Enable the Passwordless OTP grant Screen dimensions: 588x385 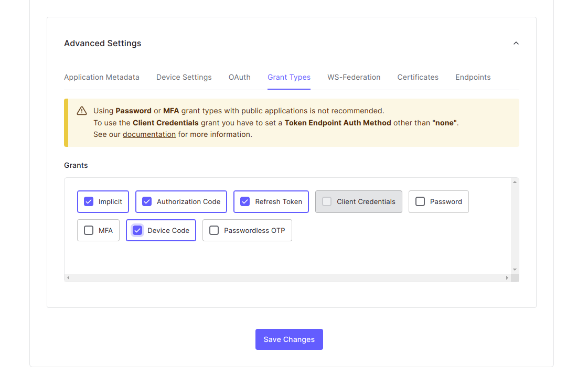click(x=214, y=230)
